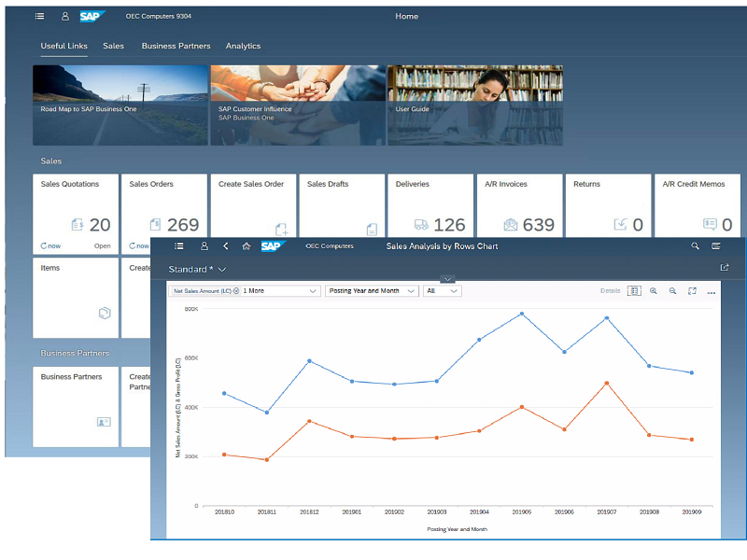
Task: Click the "Sales Analysis by Rows Chart" title
Action: [442, 246]
